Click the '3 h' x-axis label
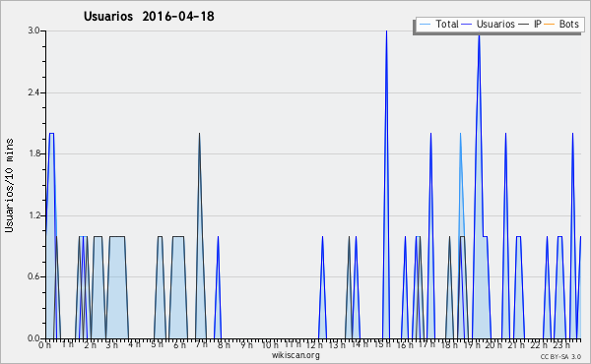 click(112, 345)
